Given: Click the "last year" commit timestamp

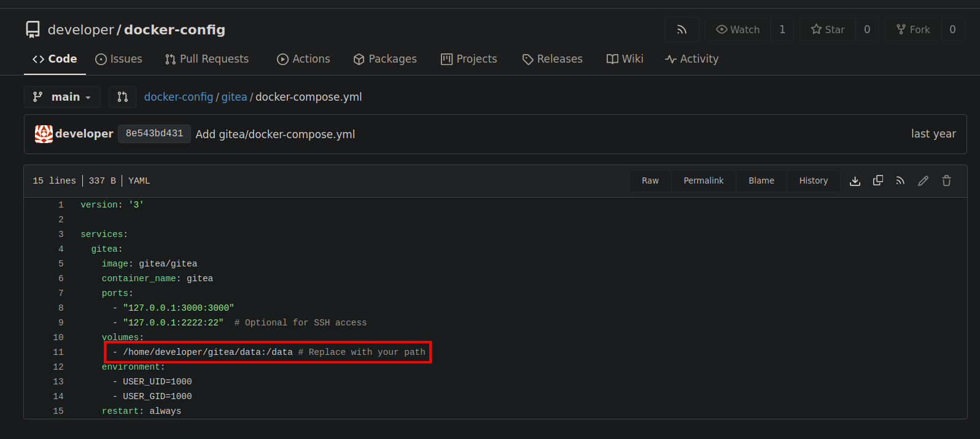Looking at the screenshot, I should click(x=933, y=134).
